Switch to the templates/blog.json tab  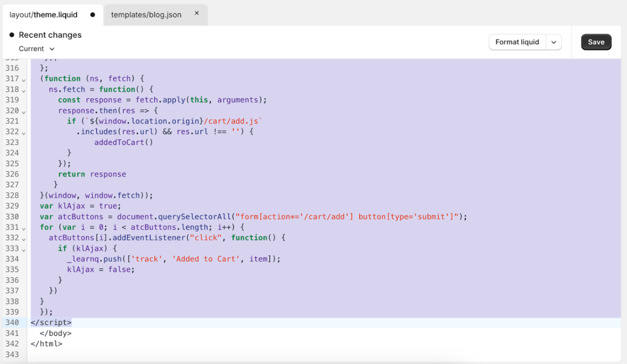[146, 15]
